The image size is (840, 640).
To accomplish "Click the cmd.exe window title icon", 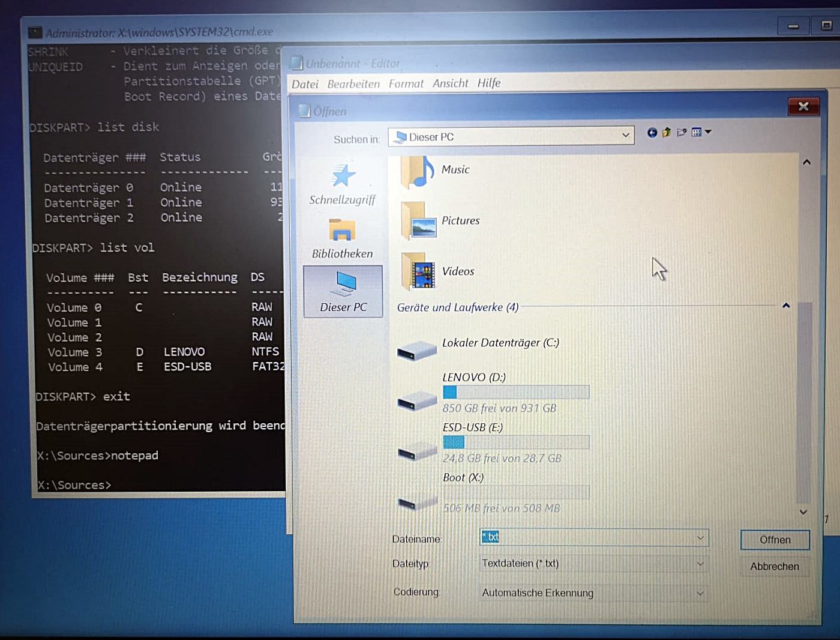I will coord(35,32).
